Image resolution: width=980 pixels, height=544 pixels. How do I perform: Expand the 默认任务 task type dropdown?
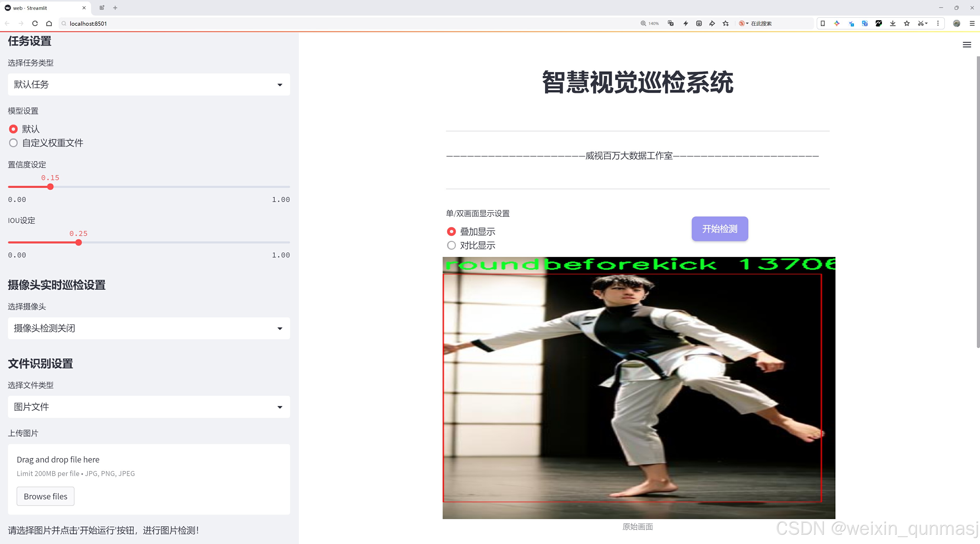[x=149, y=84]
